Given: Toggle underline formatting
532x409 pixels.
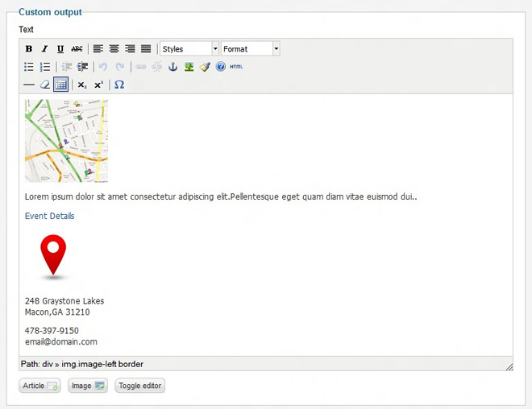Looking at the screenshot, I should point(60,49).
